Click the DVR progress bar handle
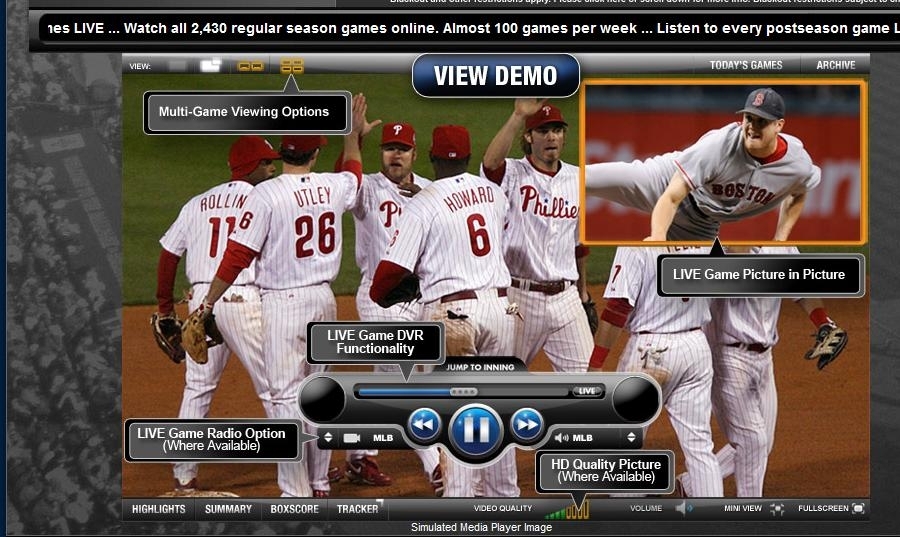This screenshot has width=900, height=537. (464, 392)
